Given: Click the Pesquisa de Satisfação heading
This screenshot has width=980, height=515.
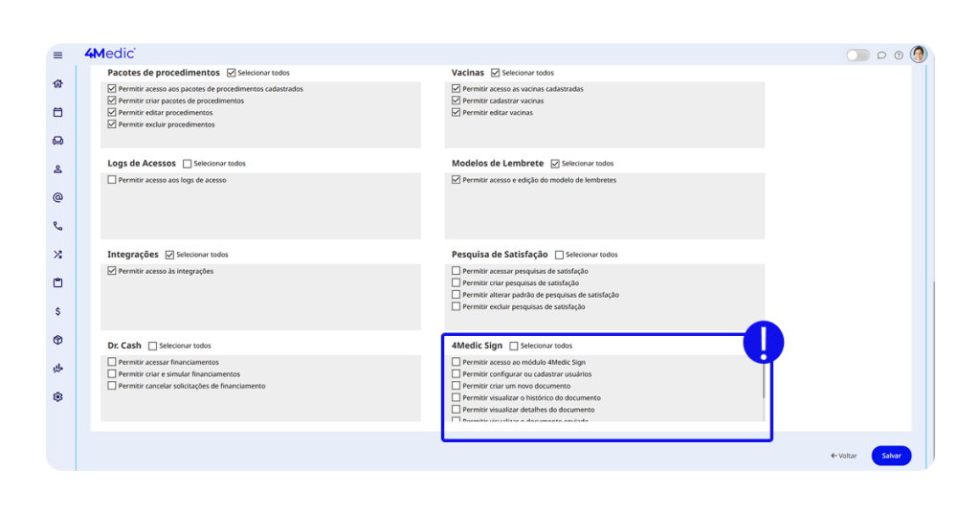Looking at the screenshot, I should point(500,255).
